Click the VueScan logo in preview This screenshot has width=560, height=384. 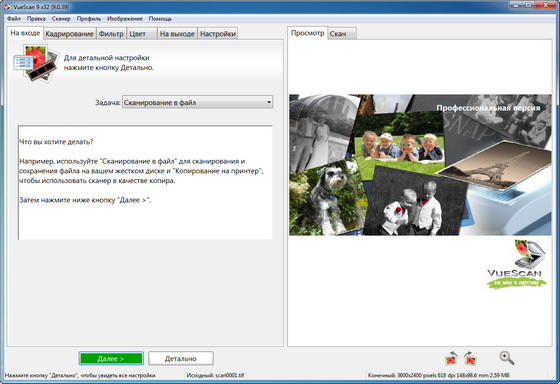point(516,264)
